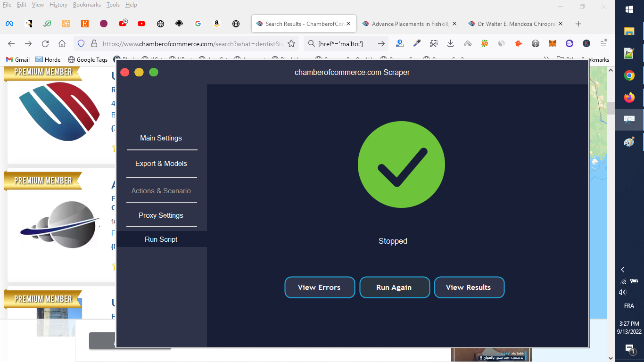Open the MetaMask fox extension
The image size is (644, 362).
[x=553, y=43]
